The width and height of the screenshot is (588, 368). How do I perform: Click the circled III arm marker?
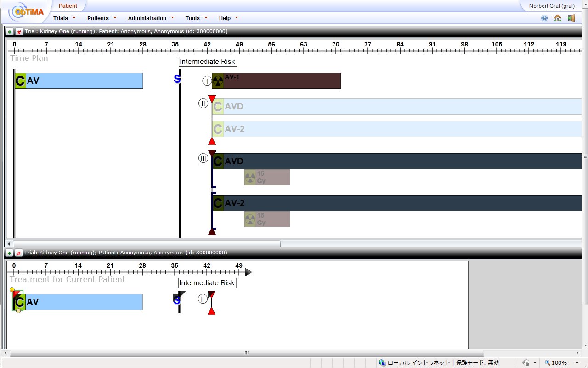pos(203,158)
